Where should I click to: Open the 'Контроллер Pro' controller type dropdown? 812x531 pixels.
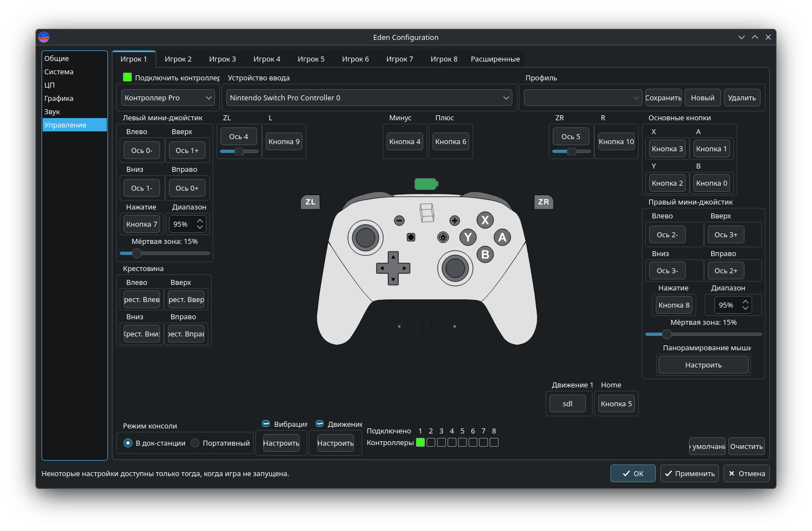click(x=168, y=98)
